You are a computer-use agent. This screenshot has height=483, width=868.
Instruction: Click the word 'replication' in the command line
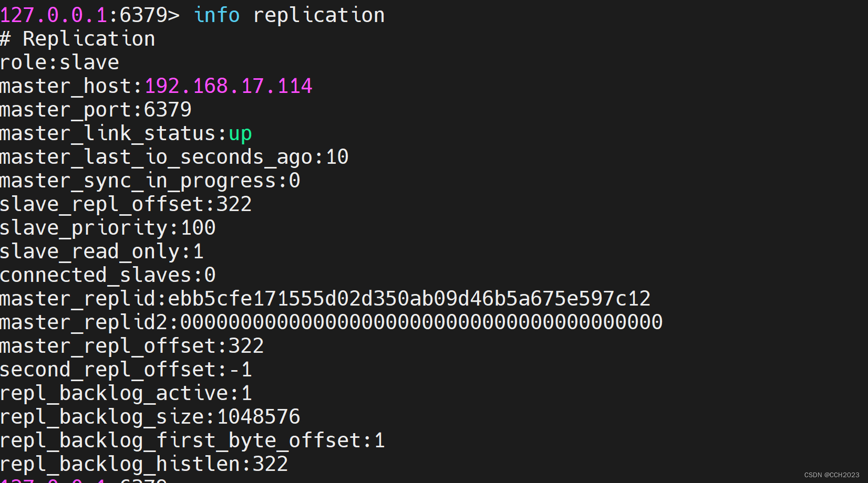coord(318,15)
